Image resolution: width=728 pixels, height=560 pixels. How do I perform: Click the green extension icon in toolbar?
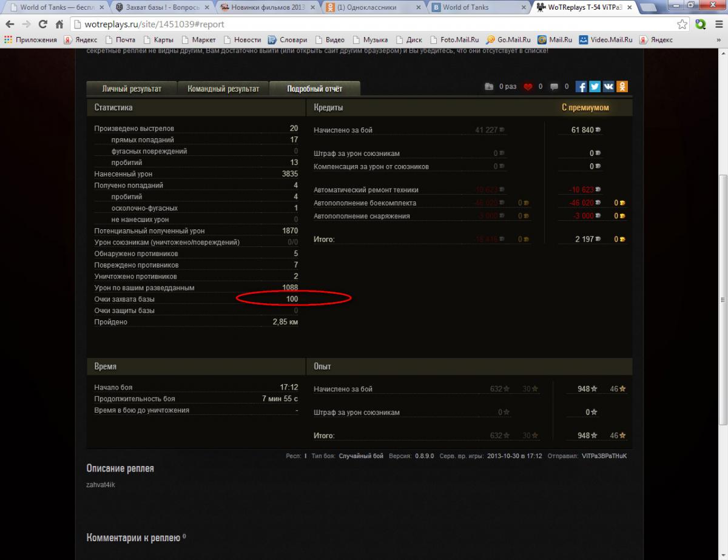pos(701,24)
